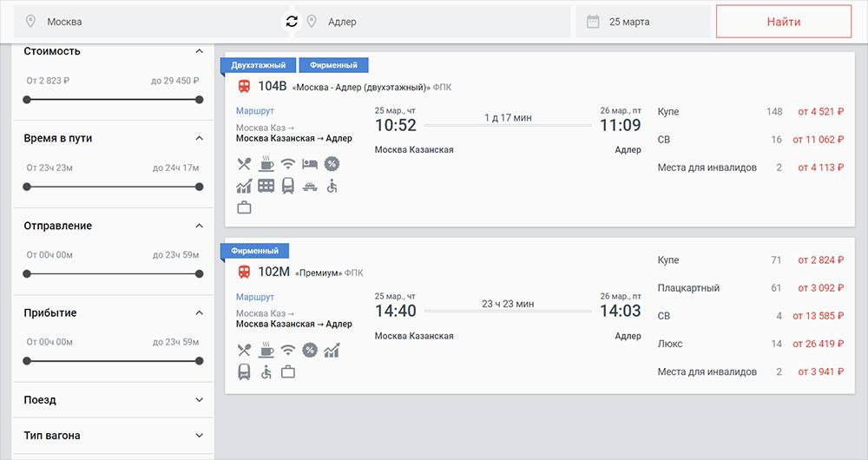Click the wheelchair accessibility icon for train 104В

332,186
